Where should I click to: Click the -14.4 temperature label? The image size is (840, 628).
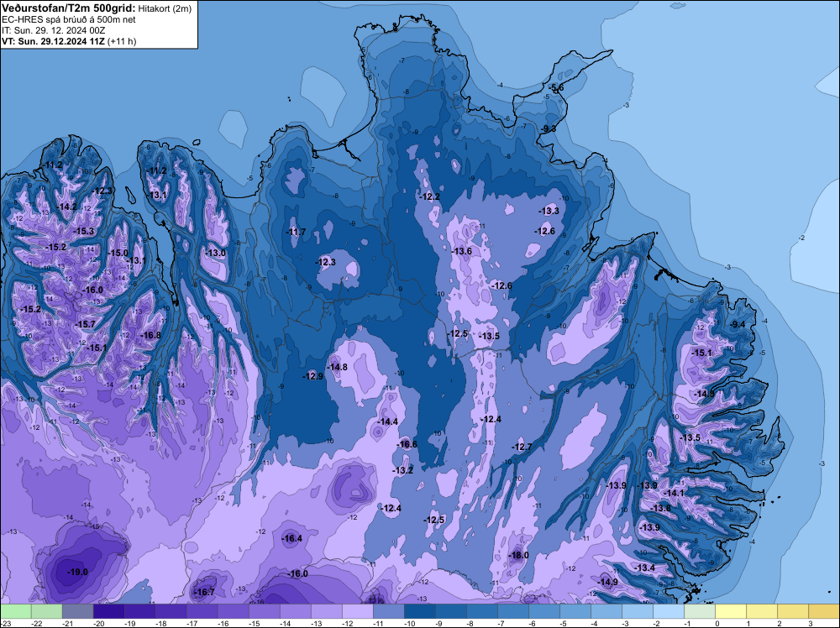click(x=388, y=421)
